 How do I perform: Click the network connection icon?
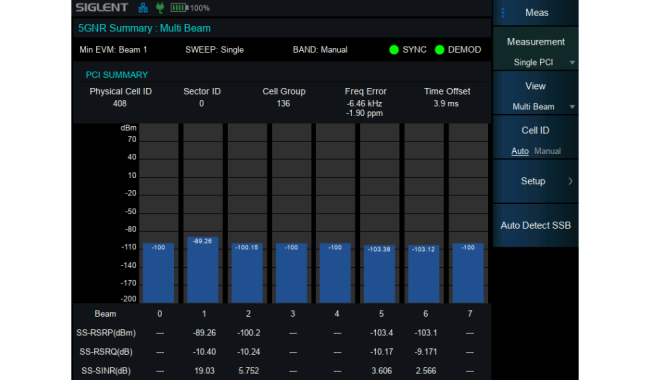click(143, 8)
